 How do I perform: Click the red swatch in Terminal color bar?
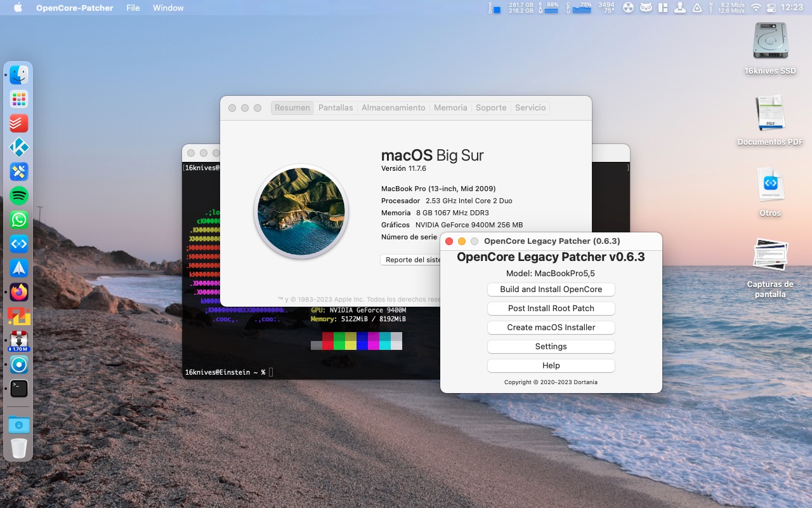pos(328,341)
